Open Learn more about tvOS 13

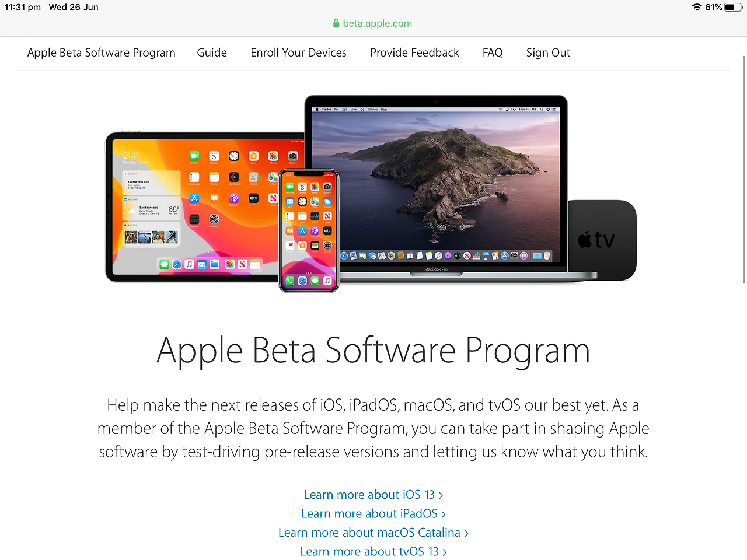coord(373,551)
